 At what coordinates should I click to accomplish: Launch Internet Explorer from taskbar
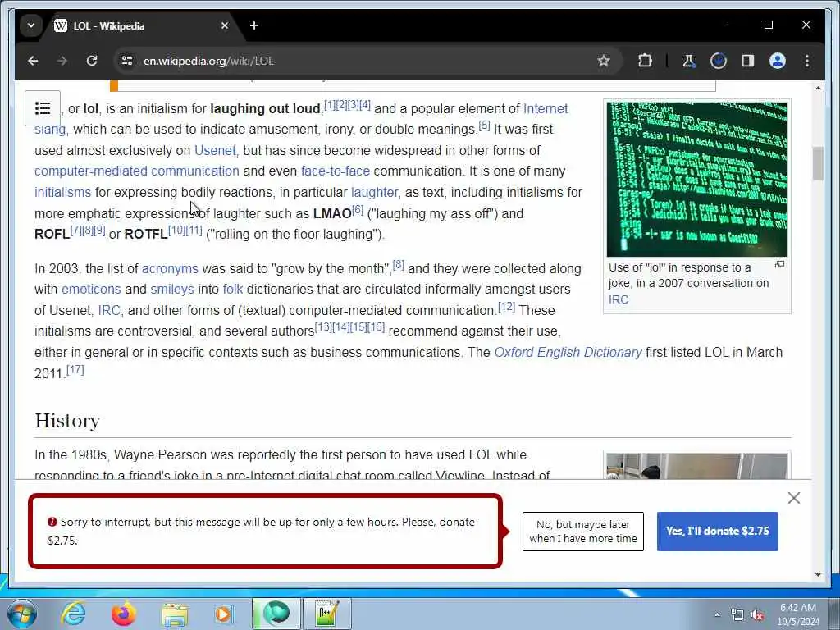pyautogui.click(x=73, y=614)
